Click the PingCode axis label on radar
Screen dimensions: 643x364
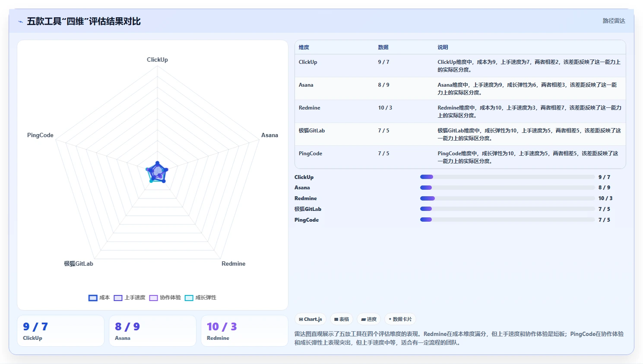click(x=40, y=135)
